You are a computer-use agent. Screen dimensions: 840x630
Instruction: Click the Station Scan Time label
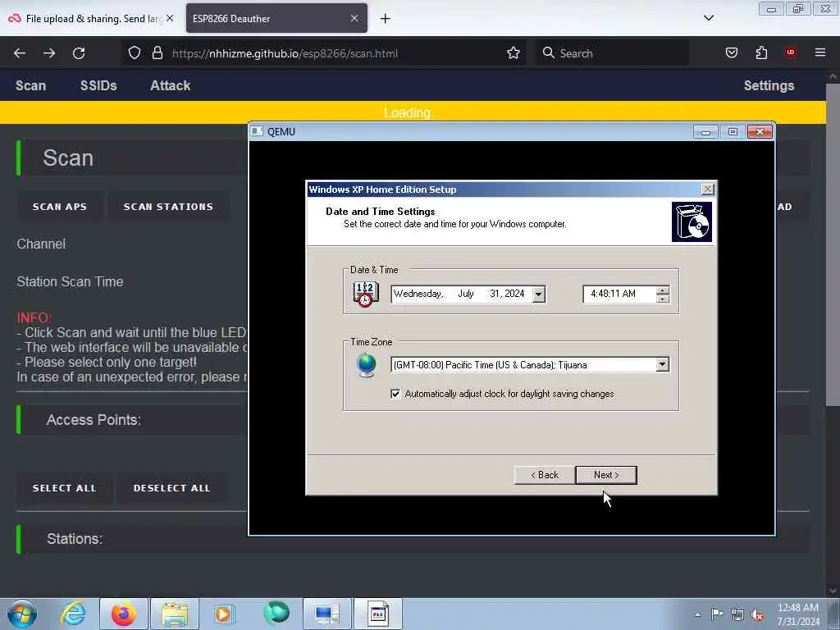point(71,282)
